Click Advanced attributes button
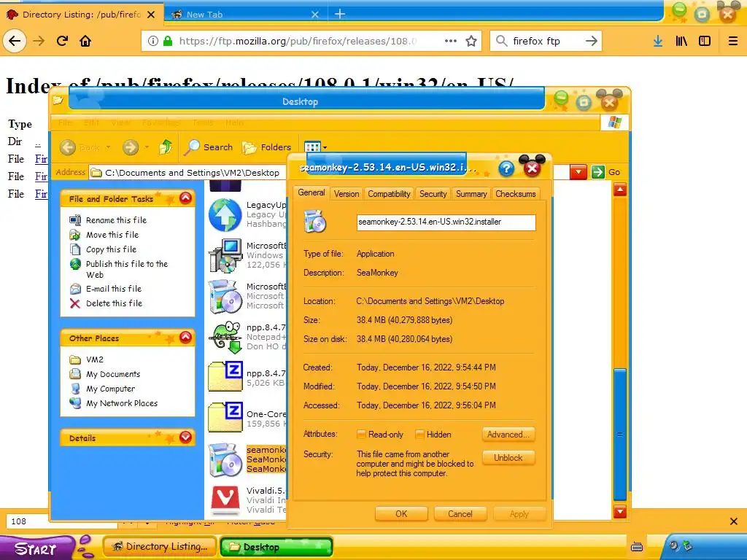747x560 pixels. (x=508, y=435)
